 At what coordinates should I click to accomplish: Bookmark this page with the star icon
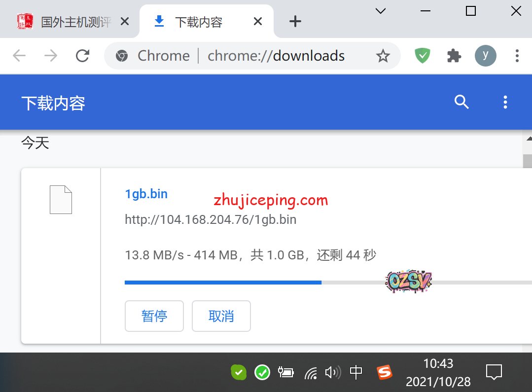click(383, 56)
